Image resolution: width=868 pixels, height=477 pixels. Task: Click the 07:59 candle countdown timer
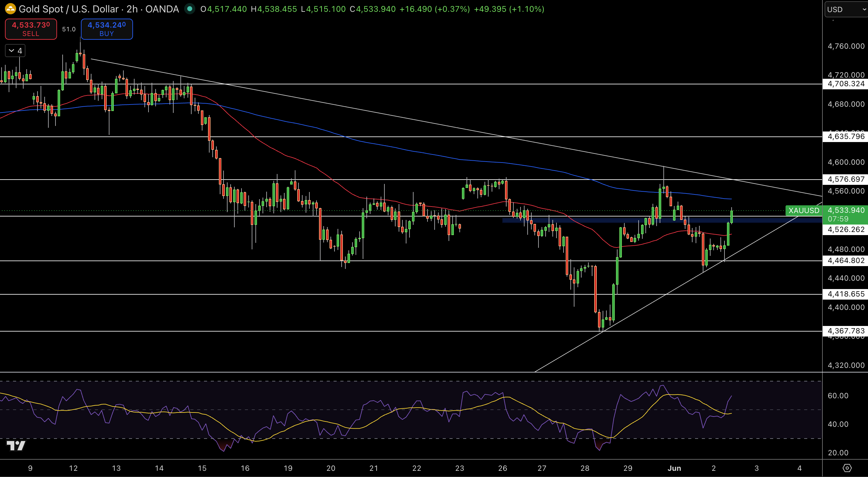[838, 219]
